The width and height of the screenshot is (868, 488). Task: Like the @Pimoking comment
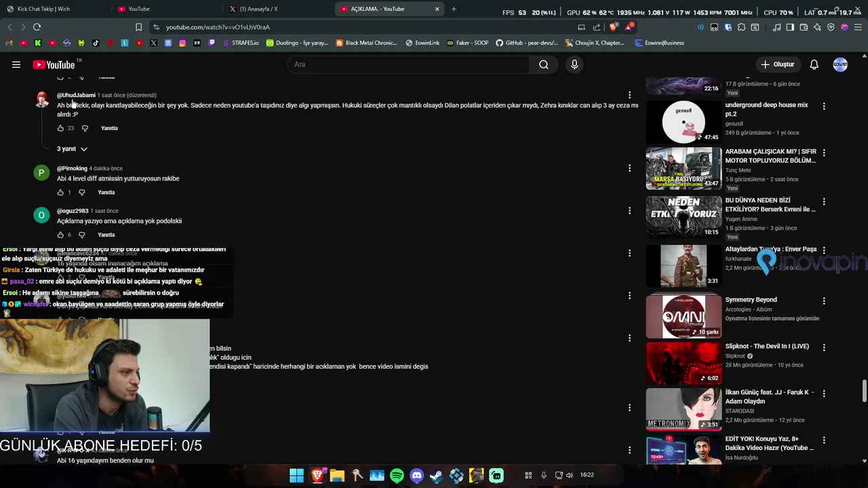(60, 192)
